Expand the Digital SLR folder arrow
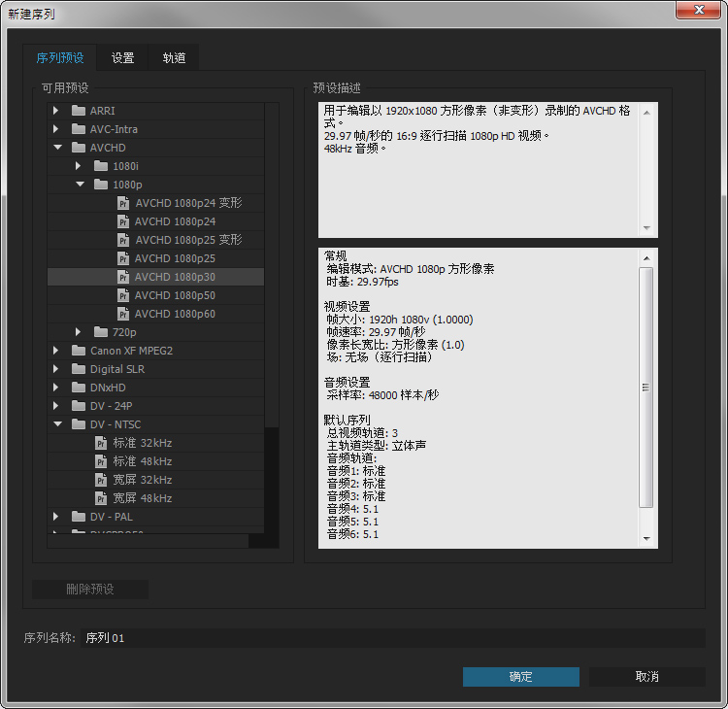The width and height of the screenshot is (728, 709). click(x=55, y=369)
